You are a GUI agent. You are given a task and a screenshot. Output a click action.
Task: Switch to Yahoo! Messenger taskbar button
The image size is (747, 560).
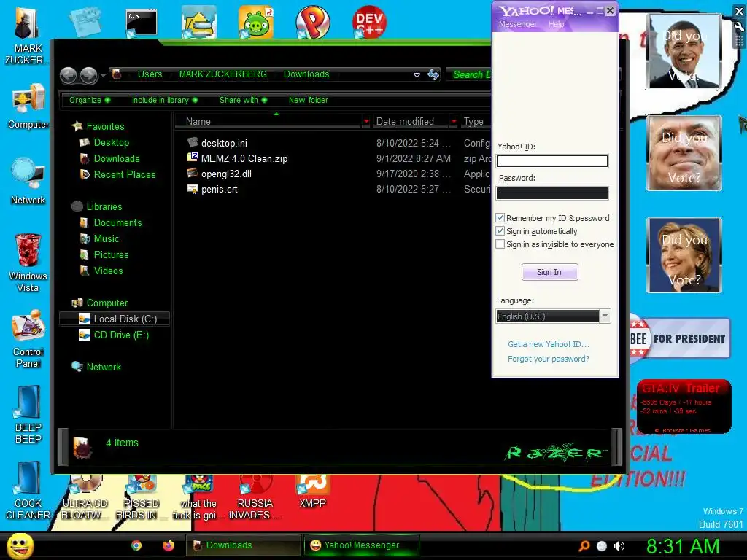pyautogui.click(x=362, y=545)
